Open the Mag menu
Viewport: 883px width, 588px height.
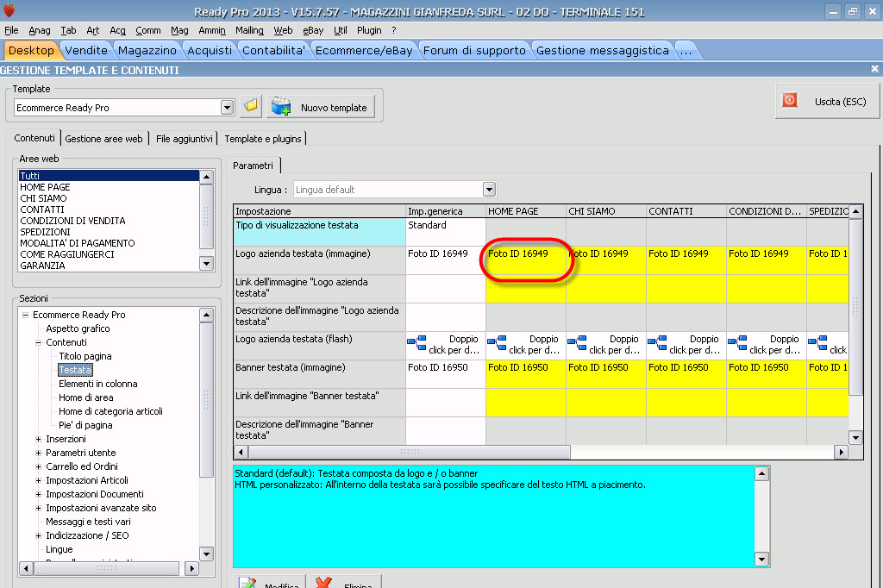point(179,30)
